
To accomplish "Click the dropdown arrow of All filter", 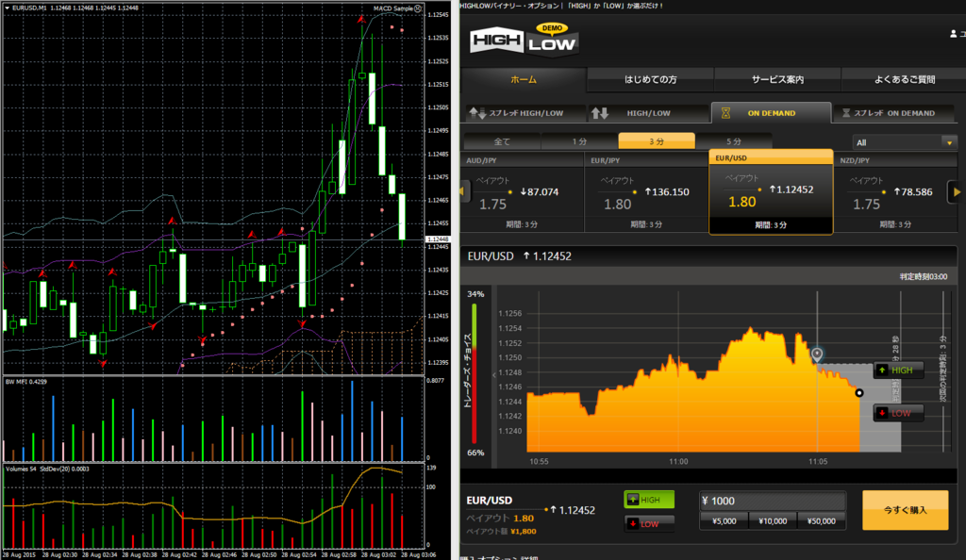I will click(x=949, y=142).
